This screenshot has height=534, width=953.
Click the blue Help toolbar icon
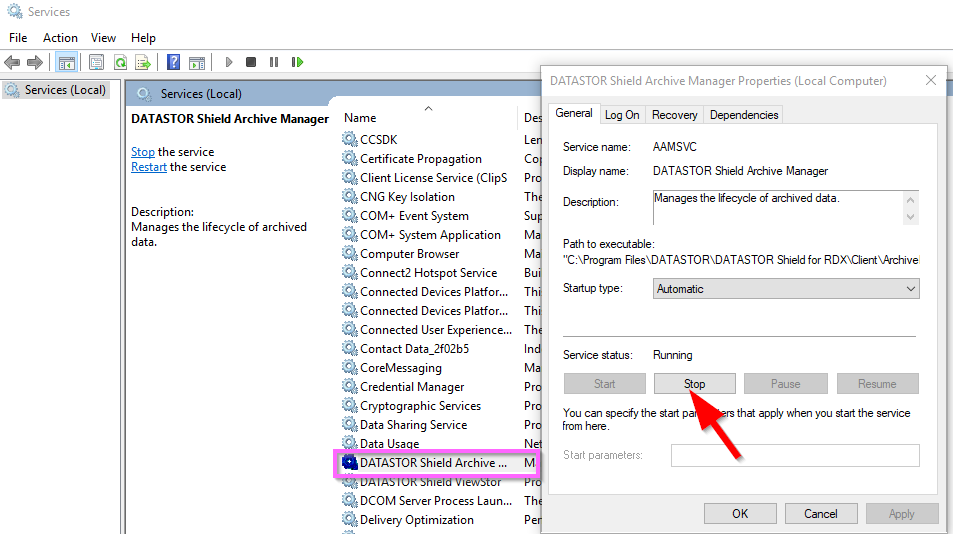[x=173, y=62]
